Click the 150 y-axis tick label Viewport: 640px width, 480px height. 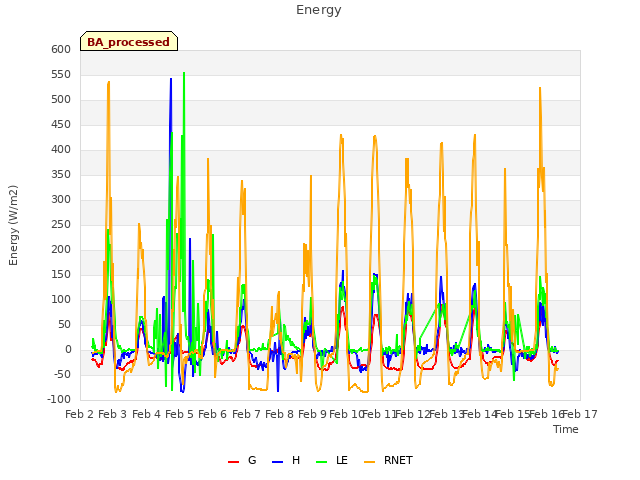click(x=61, y=274)
